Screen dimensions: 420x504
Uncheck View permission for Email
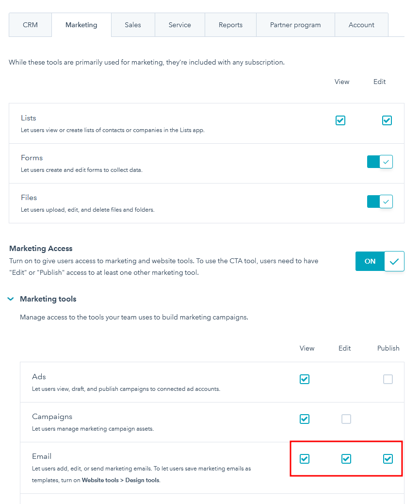305,458
